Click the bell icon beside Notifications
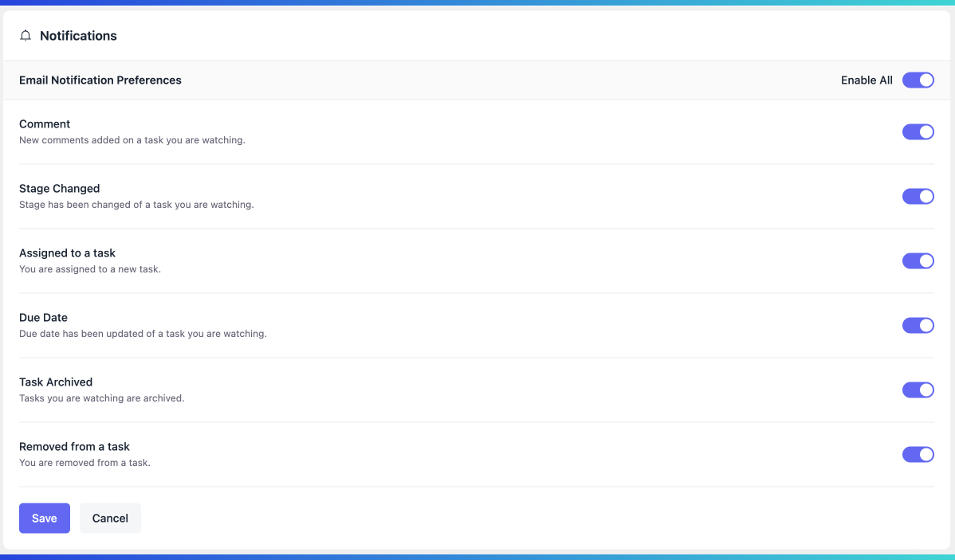The image size is (955, 560). (25, 35)
